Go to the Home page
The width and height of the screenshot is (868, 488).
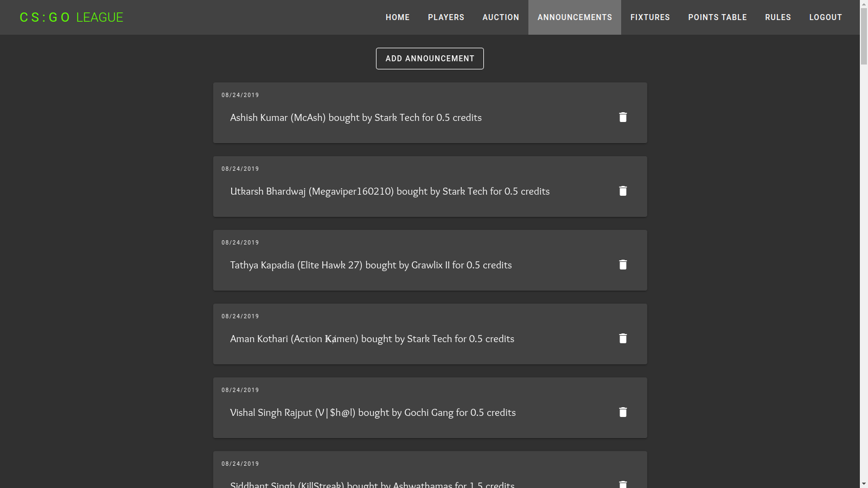point(398,17)
